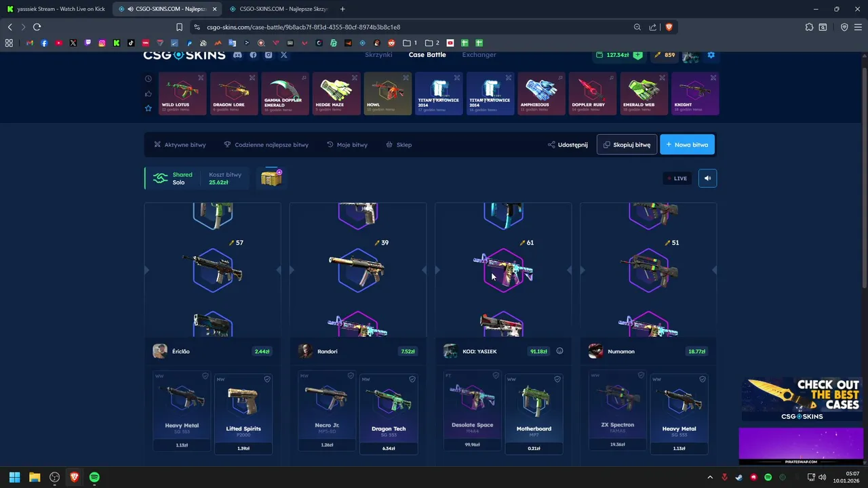
Task: Click the Windows Start button
Action: tap(14, 477)
